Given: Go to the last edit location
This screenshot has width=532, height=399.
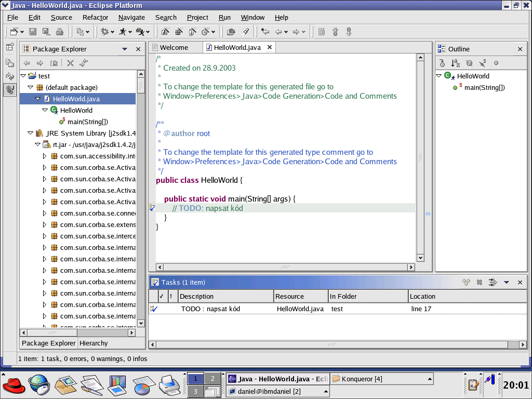Looking at the screenshot, I should pyautogui.click(x=265, y=32).
